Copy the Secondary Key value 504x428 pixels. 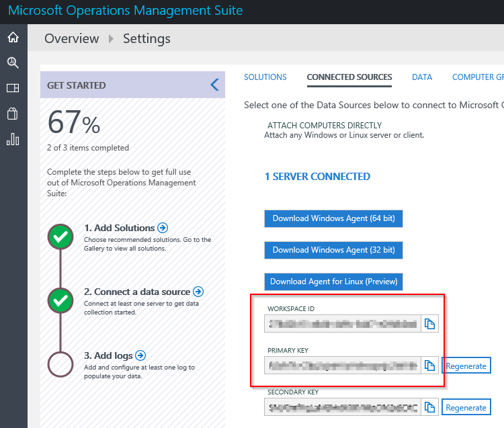click(x=429, y=407)
